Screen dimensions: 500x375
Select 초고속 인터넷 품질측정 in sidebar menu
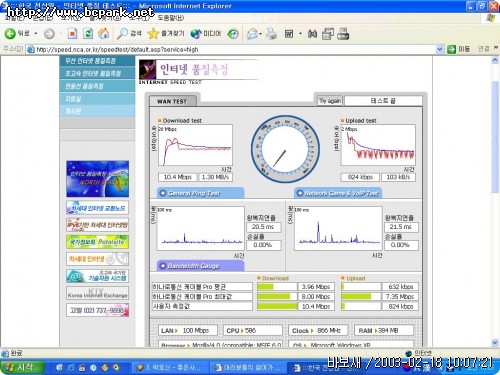point(97,73)
